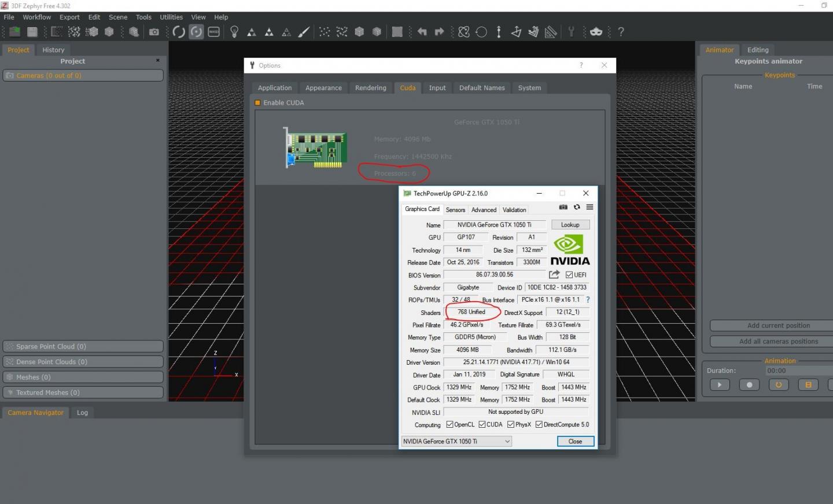Image resolution: width=833 pixels, height=504 pixels.
Task: Click the Lookup button in GPU-Z
Action: coord(570,225)
